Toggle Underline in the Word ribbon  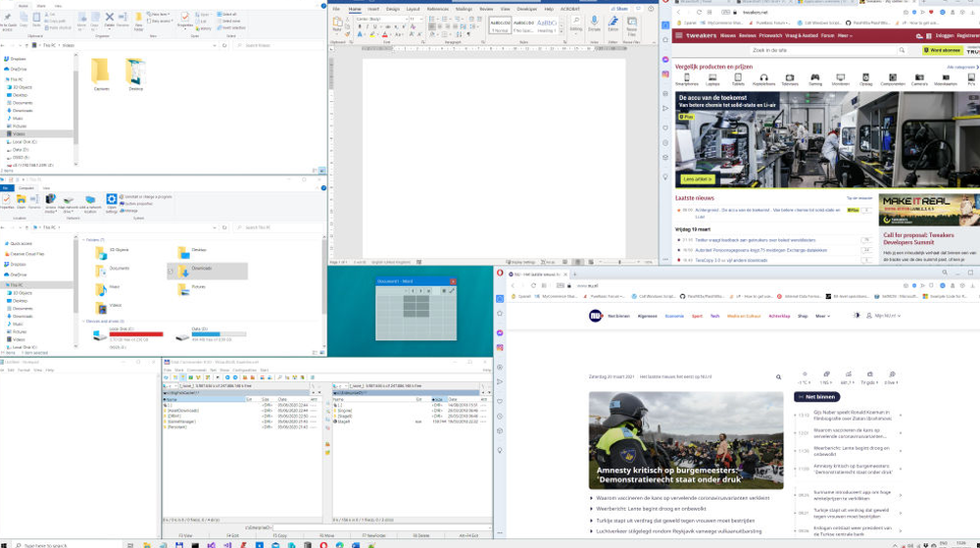(373, 26)
